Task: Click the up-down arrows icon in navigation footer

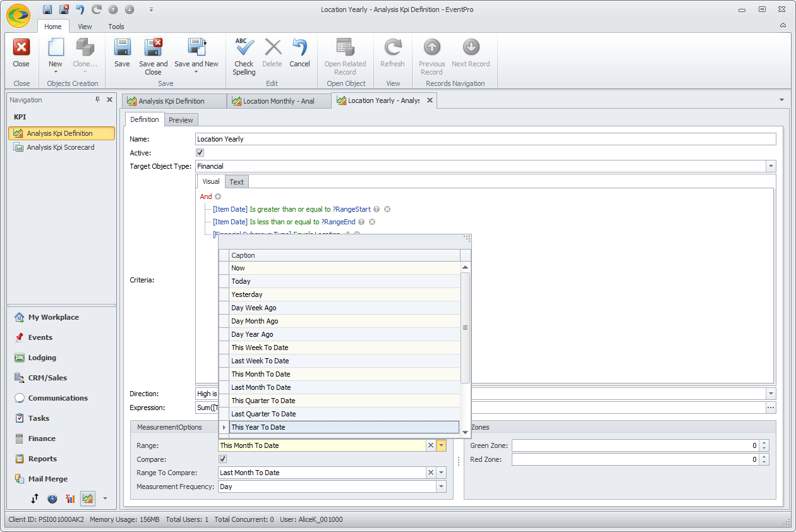Action: point(35,499)
